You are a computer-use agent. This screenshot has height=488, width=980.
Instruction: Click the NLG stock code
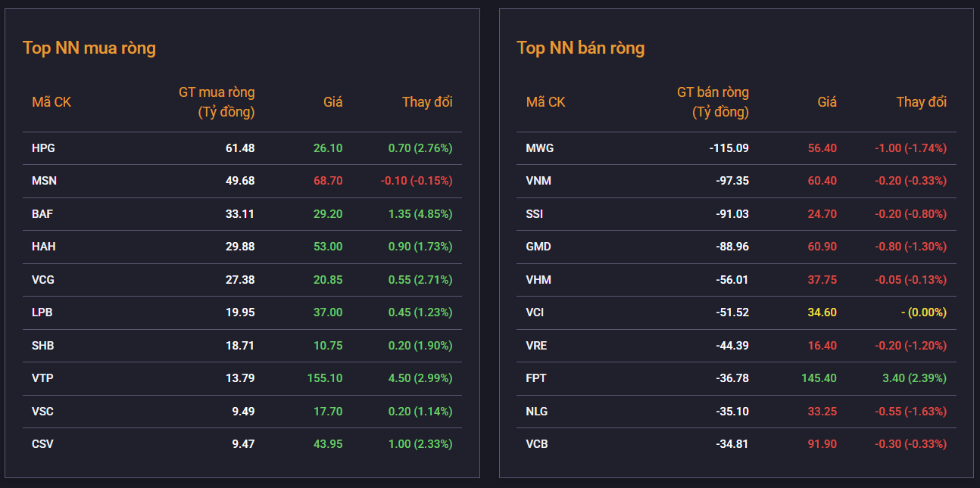click(537, 412)
